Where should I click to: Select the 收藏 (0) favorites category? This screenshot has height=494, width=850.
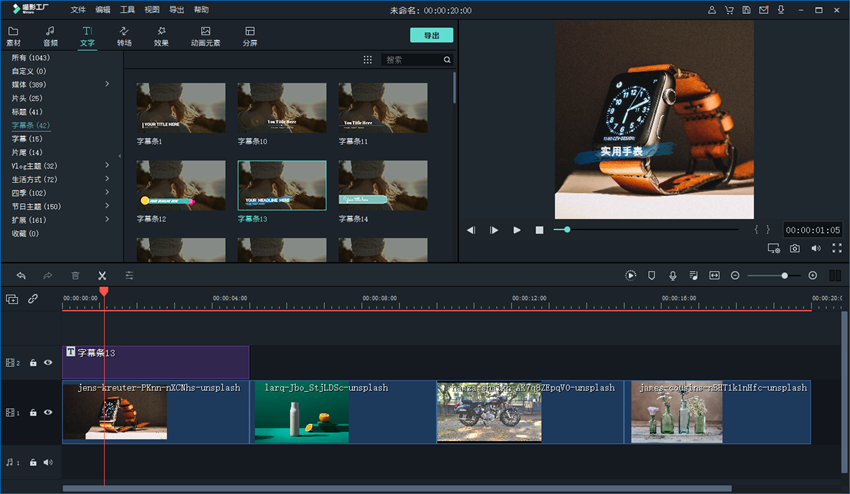[x=25, y=234]
